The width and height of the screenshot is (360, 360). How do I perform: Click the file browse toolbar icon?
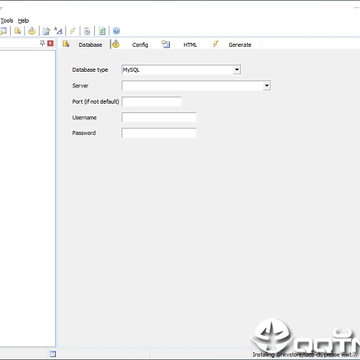tap(87, 31)
